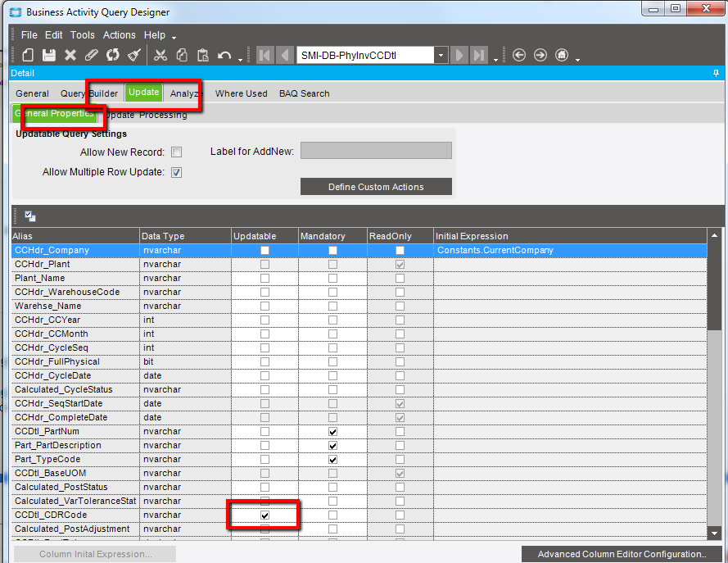Save the query with the floppy disk icon
Viewport: 728px width, 563px height.
pos(49,55)
